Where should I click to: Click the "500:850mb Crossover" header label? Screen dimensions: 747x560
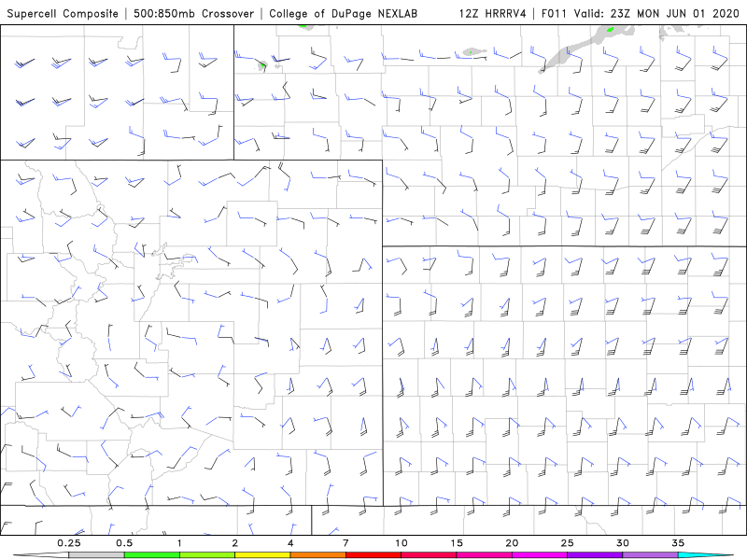tap(194, 13)
